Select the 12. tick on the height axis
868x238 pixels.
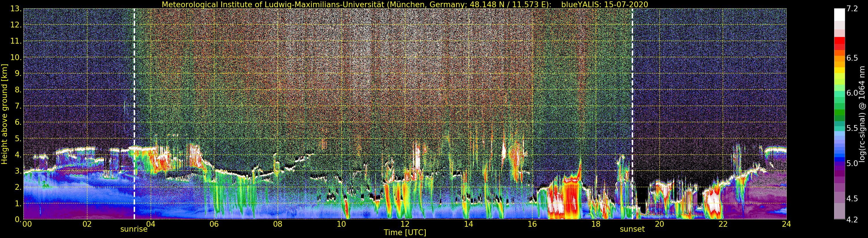point(16,25)
